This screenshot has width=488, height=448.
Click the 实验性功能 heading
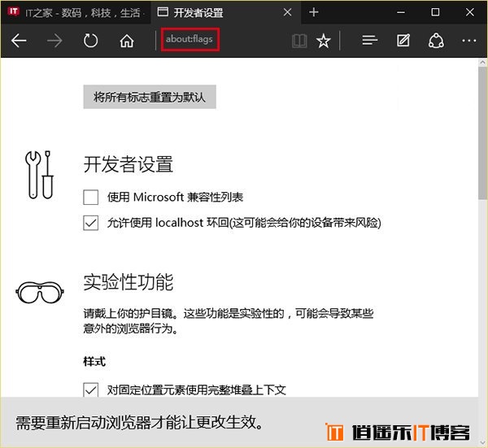[x=129, y=282]
